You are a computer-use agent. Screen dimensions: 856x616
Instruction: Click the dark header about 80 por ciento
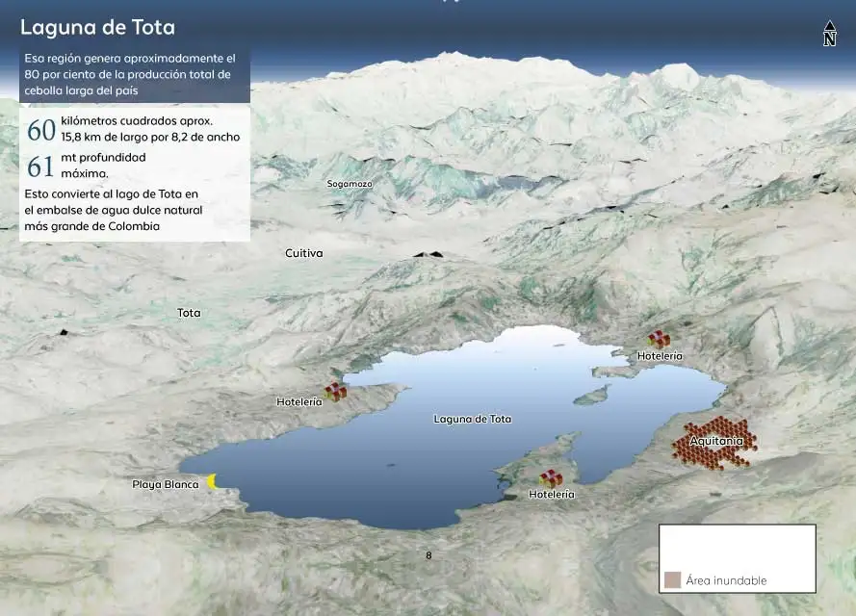[x=134, y=75]
